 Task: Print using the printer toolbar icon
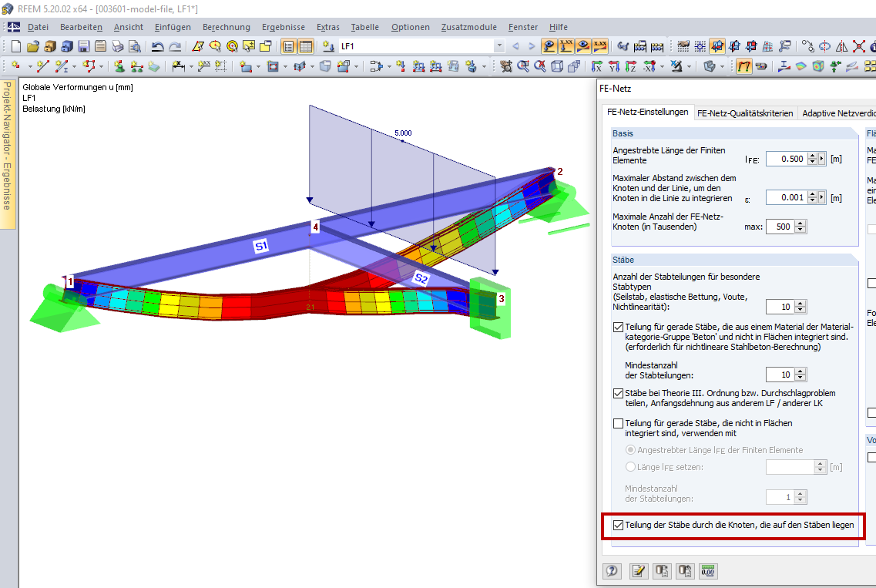tap(117, 46)
